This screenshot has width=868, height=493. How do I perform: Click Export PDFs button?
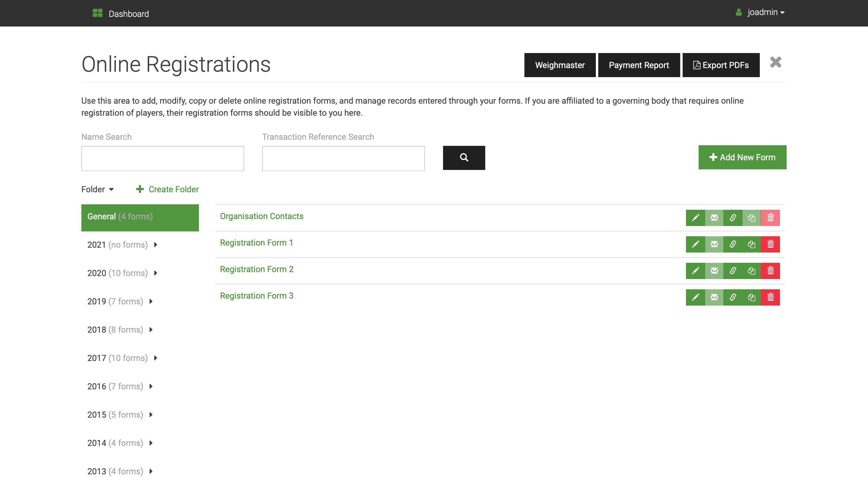click(721, 65)
